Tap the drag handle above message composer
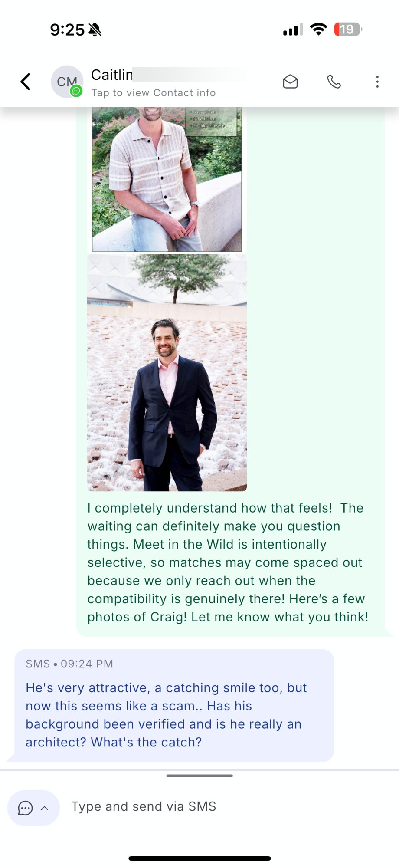Image resolution: width=399 pixels, height=868 pixels. coord(199,776)
